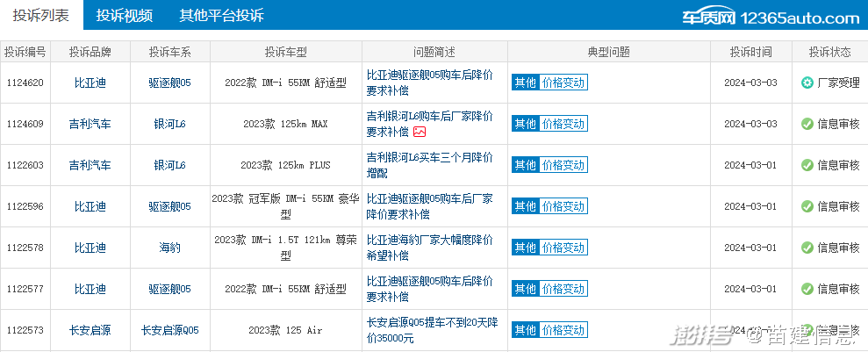This screenshot has height=352, width=868.
Task: Open 比亚迪 brand link in row 1122578
Action: point(90,248)
